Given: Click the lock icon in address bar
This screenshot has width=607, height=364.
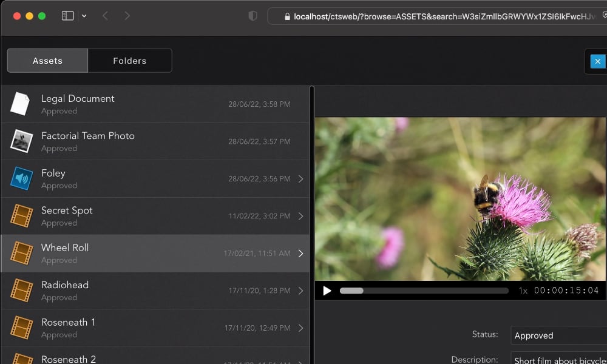Looking at the screenshot, I should (x=287, y=16).
